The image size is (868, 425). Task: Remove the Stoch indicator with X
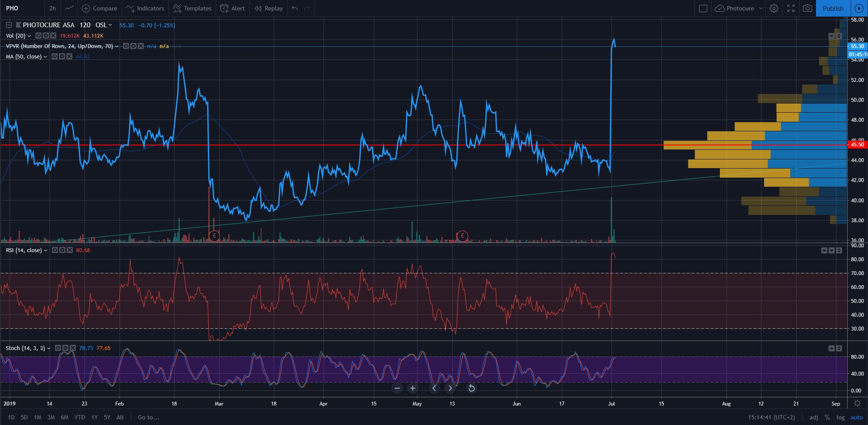[72, 348]
